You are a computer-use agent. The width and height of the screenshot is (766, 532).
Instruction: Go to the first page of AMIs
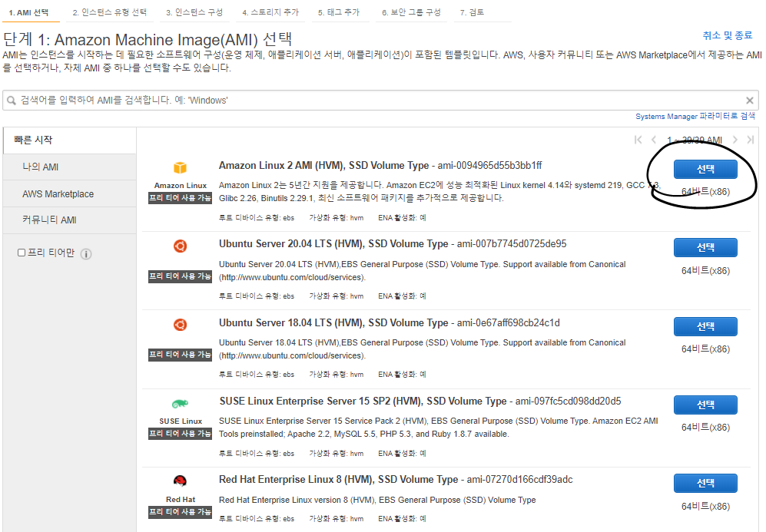coord(638,140)
